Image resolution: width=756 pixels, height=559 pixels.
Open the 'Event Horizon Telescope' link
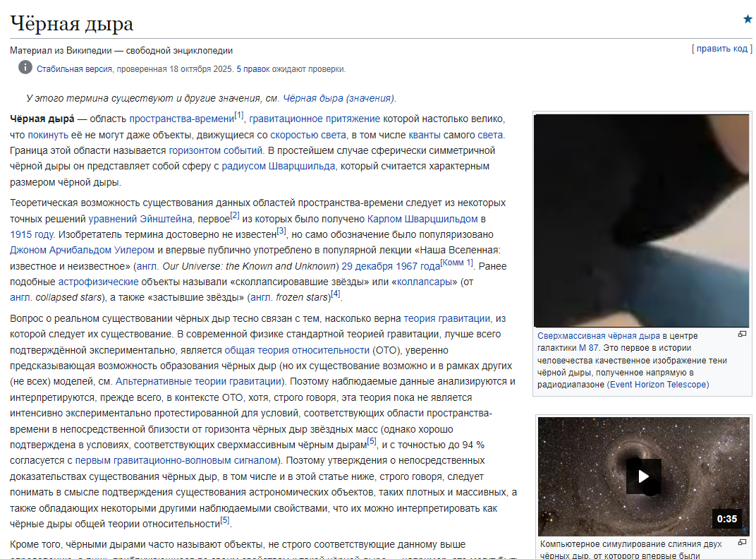pyautogui.click(x=658, y=384)
